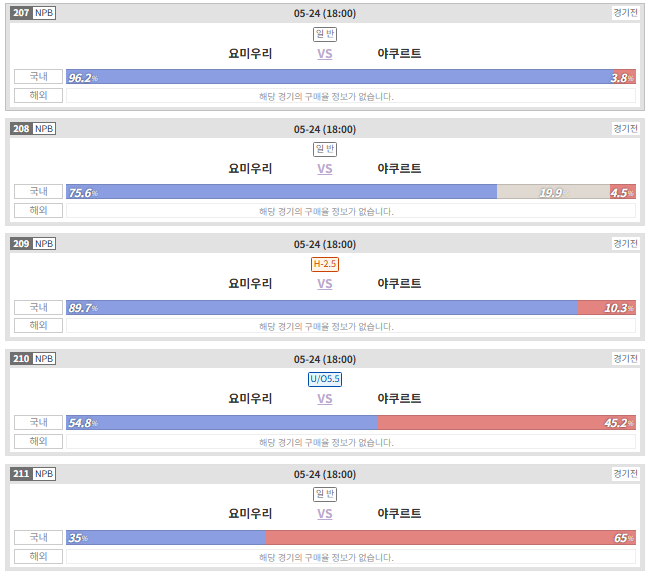Click the 65% red bar in match 211
The image size is (650, 577).
(x=450, y=538)
